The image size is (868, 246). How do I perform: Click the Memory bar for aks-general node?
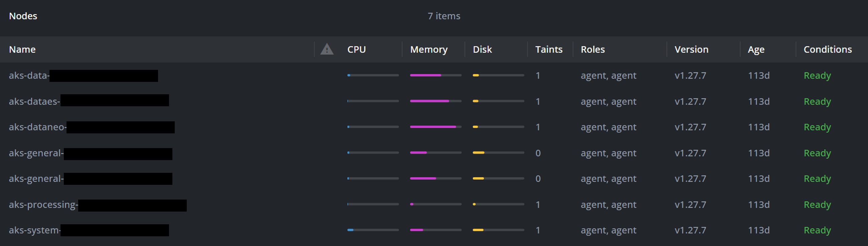click(x=435, y=153)
